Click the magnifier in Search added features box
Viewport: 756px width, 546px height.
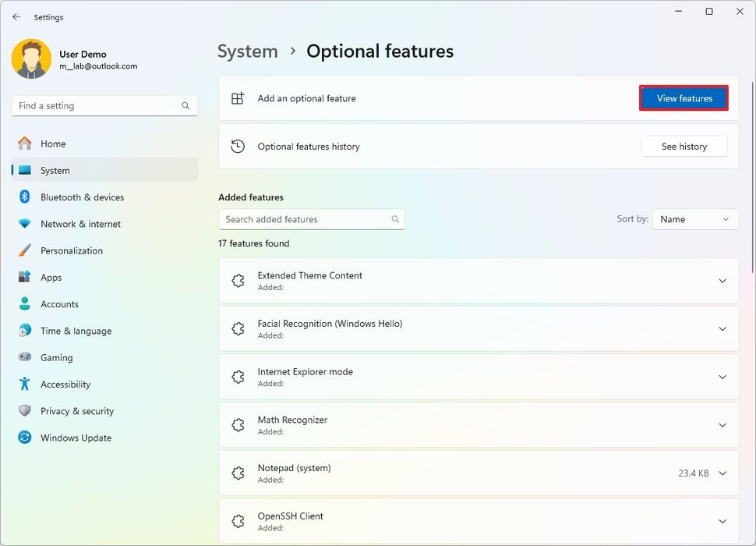click(x=395, y=219)
